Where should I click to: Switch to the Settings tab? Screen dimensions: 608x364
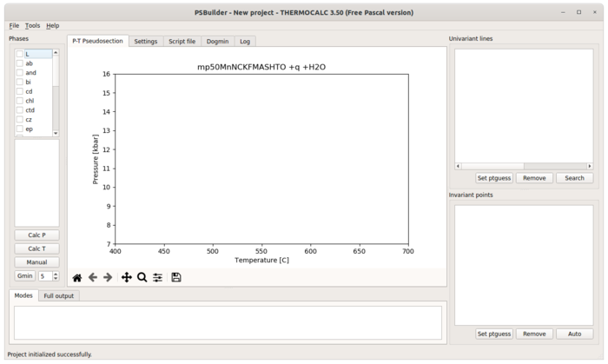click(x=146, y=42)
